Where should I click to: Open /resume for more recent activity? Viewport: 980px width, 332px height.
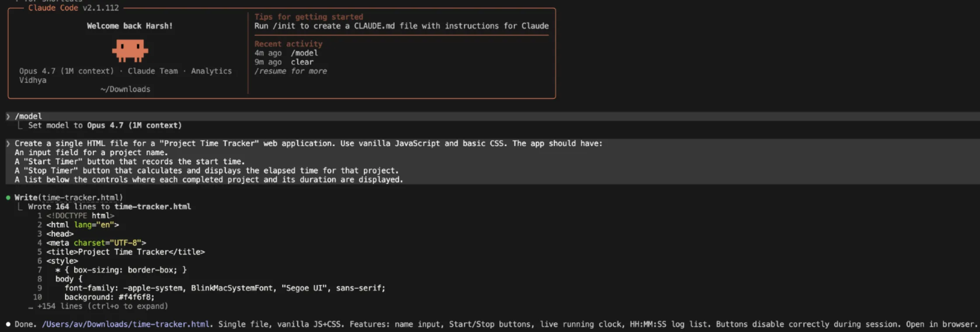coord(290,71)
